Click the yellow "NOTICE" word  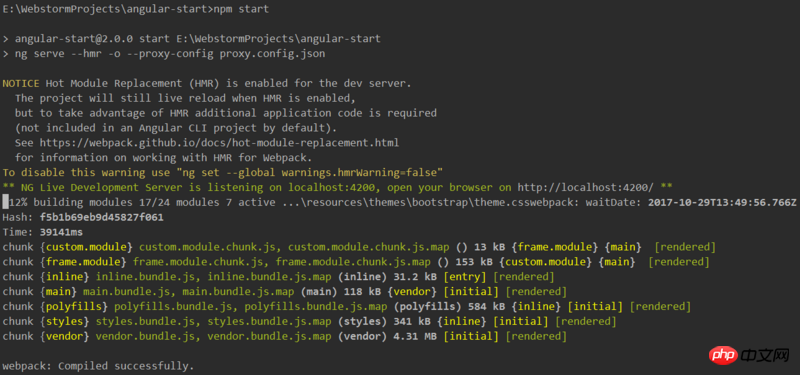(21, 83)
